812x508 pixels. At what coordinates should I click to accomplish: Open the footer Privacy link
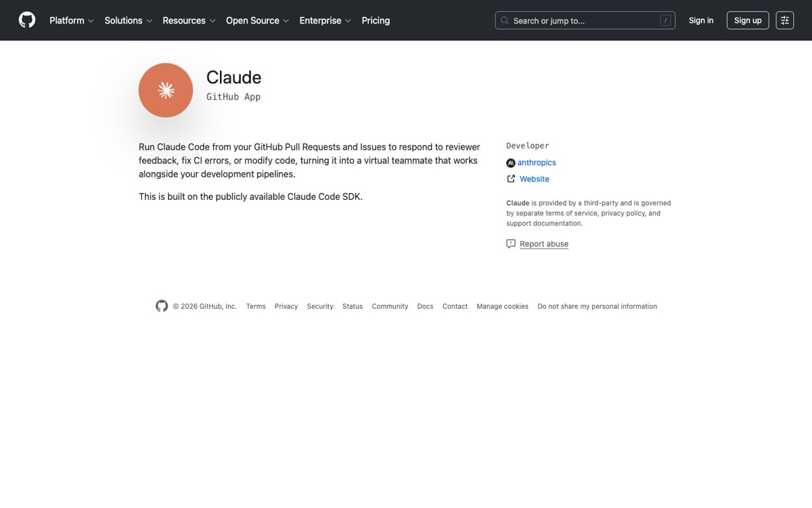(x=286, y=306)
